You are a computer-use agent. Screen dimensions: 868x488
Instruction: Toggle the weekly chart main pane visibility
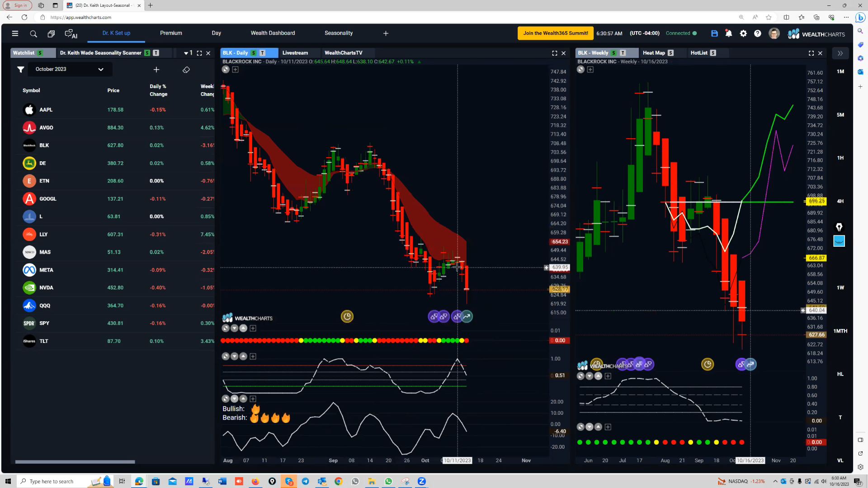pos(580,70)
